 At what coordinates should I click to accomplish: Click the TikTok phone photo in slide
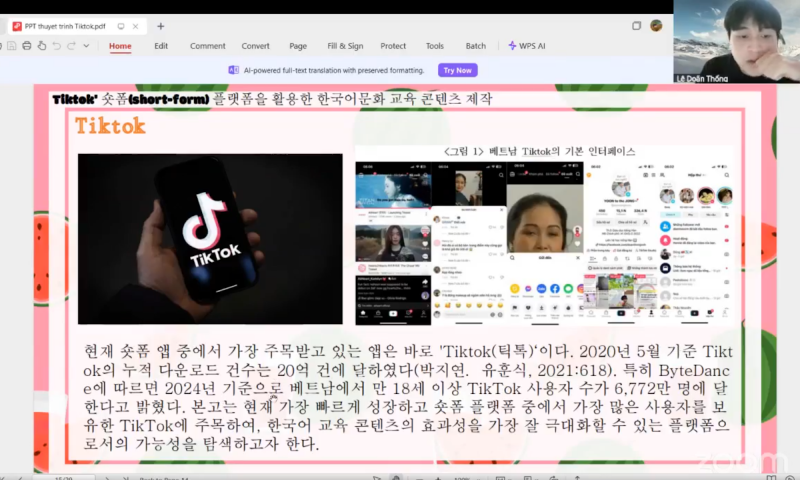210,239
